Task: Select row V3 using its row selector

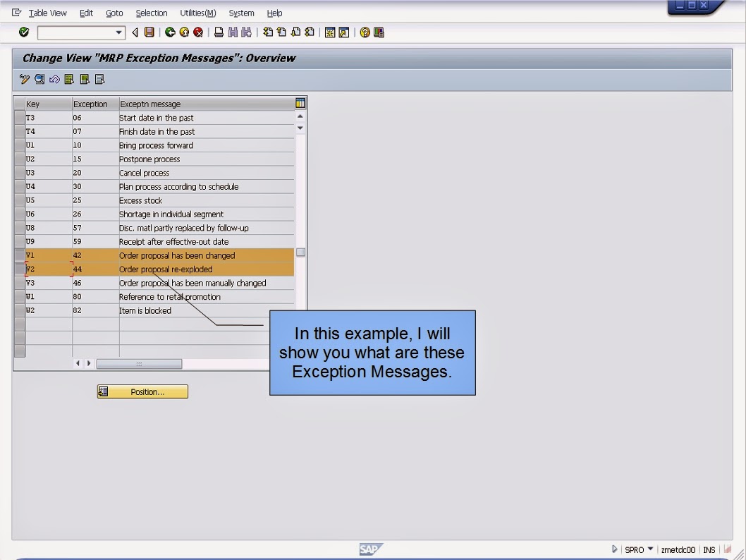Action: point(20,283)
